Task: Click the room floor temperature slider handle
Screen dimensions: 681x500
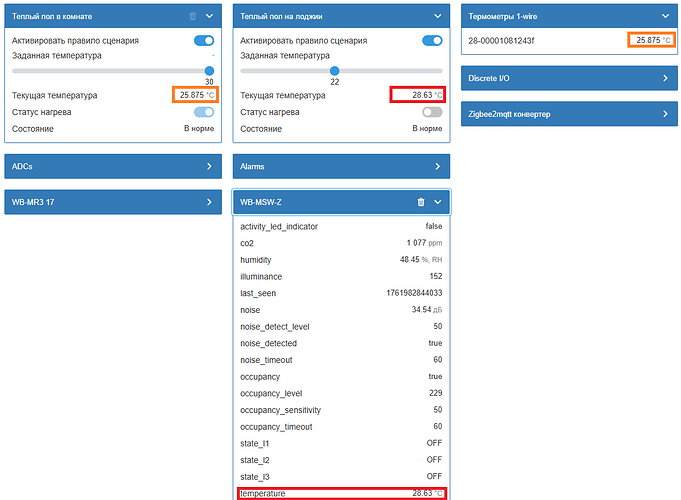Action: pos(209,71)
